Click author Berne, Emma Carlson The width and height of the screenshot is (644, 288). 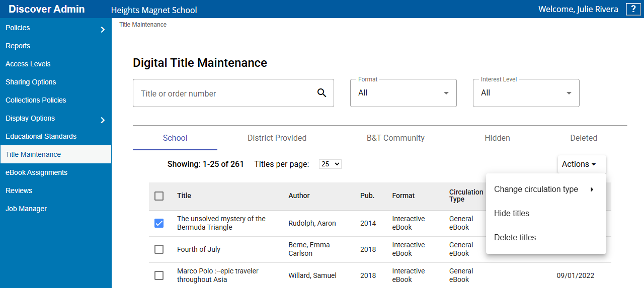coord(309,249)
